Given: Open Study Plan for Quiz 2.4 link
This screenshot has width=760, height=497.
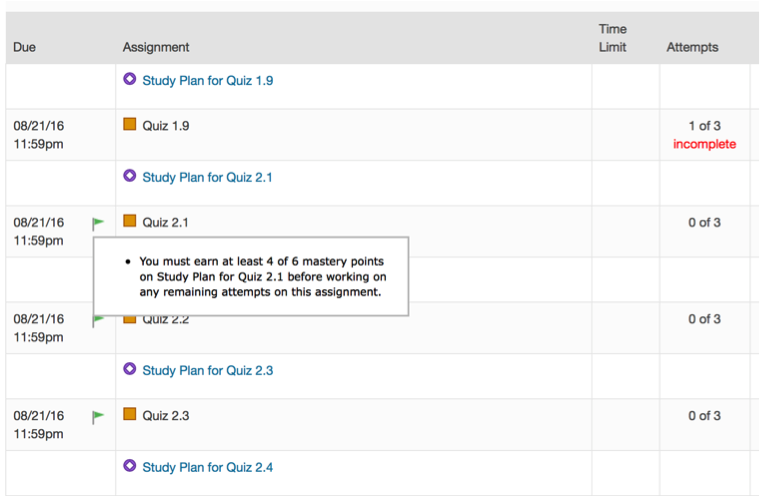Looking at the screenshot, I should 208,467.
